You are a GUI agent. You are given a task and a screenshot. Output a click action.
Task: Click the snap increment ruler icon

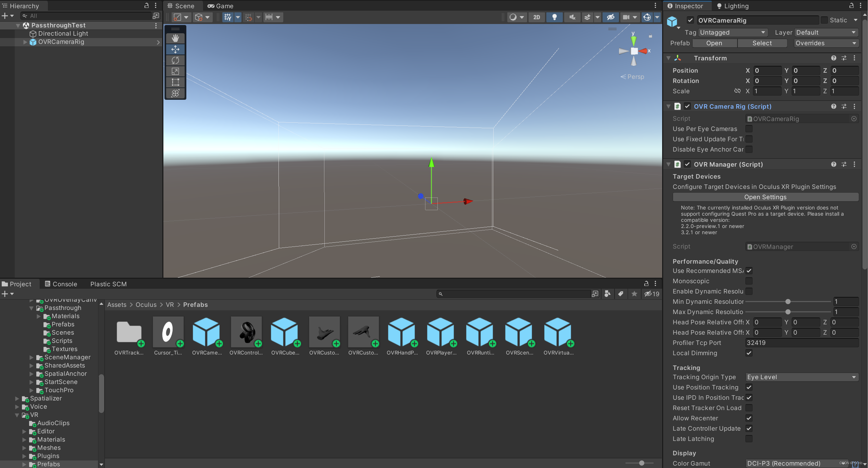(x=269, y=17)
